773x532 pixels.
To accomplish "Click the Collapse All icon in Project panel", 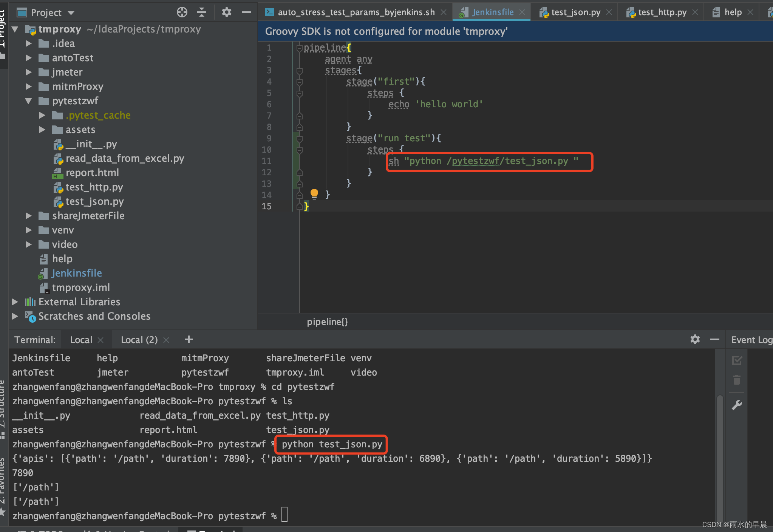I will pyautogui.click(x=202, y=12).
